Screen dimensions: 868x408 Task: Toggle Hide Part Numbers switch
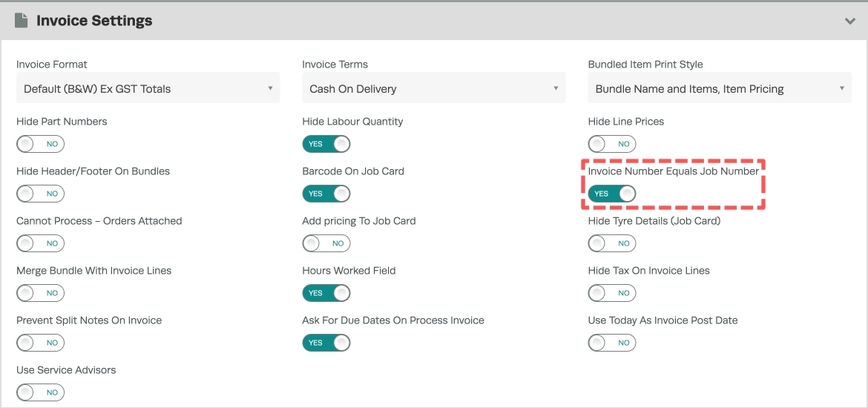point(40,144)
